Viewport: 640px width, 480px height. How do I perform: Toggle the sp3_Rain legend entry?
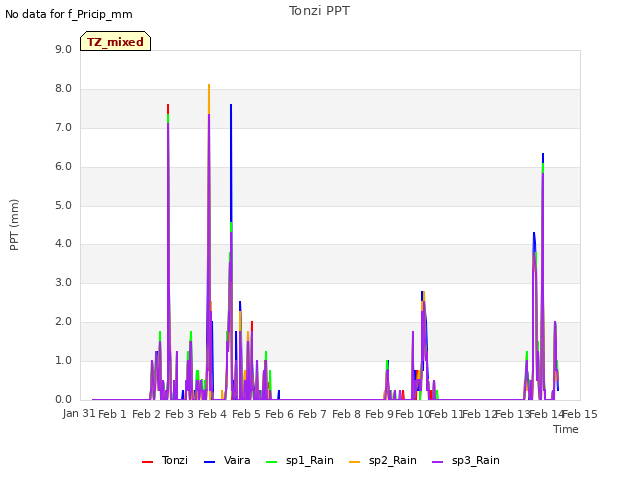[x=466, y=460]
